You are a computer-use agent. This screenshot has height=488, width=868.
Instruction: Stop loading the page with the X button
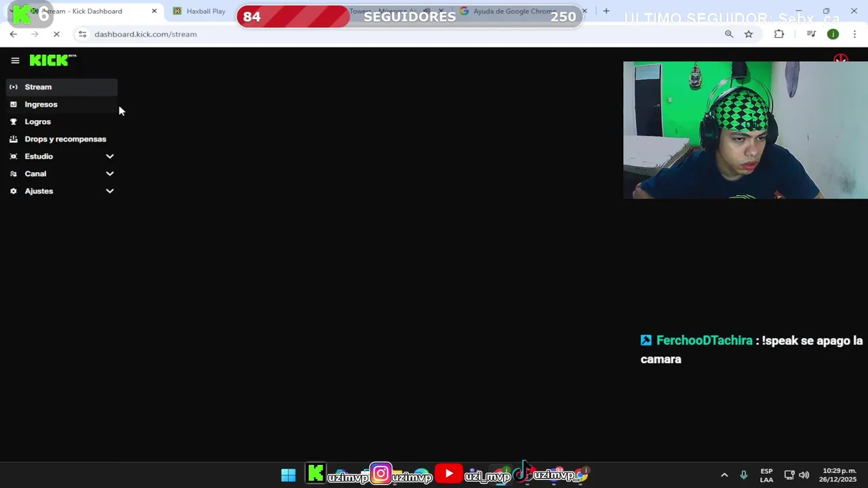pos(57,34)
